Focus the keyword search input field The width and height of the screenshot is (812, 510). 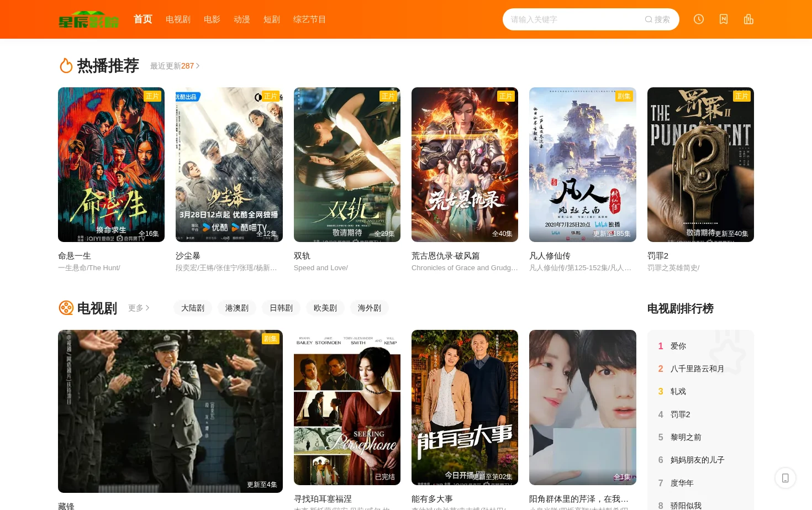pos(572,19)
